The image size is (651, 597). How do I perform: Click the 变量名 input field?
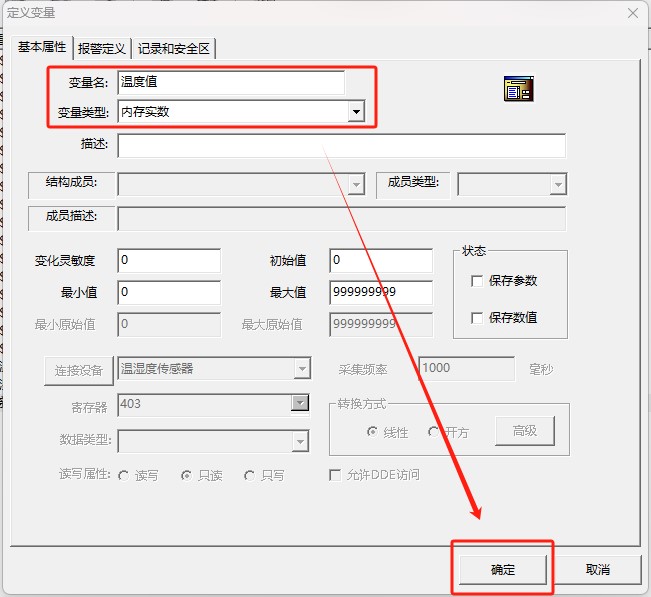click(230, 82)
